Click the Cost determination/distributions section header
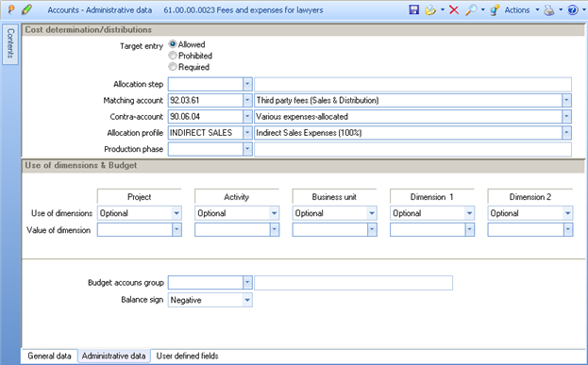 303,29
